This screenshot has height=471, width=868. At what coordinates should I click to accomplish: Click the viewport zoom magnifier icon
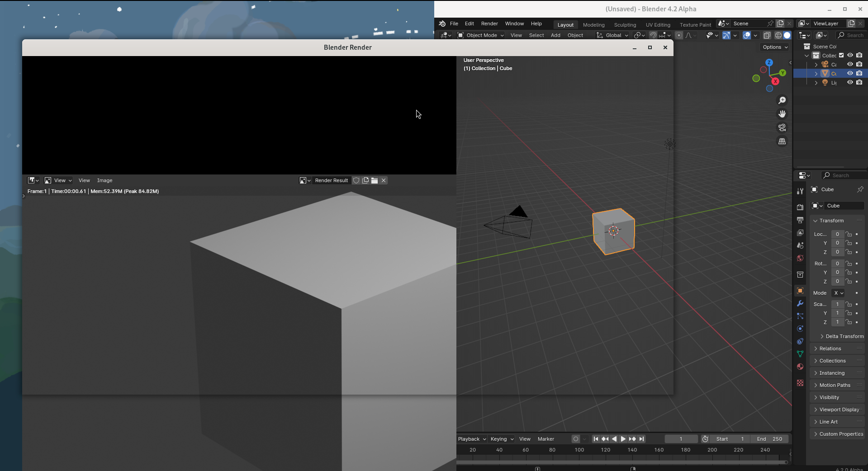pos(782,100)
